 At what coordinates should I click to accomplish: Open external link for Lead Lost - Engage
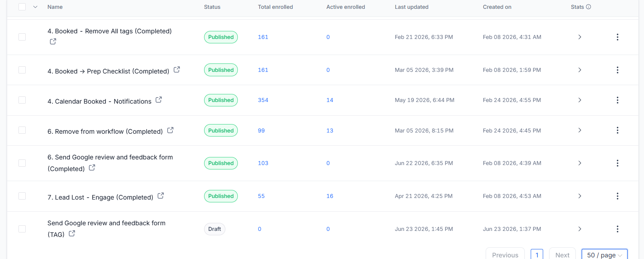point(161,196)
